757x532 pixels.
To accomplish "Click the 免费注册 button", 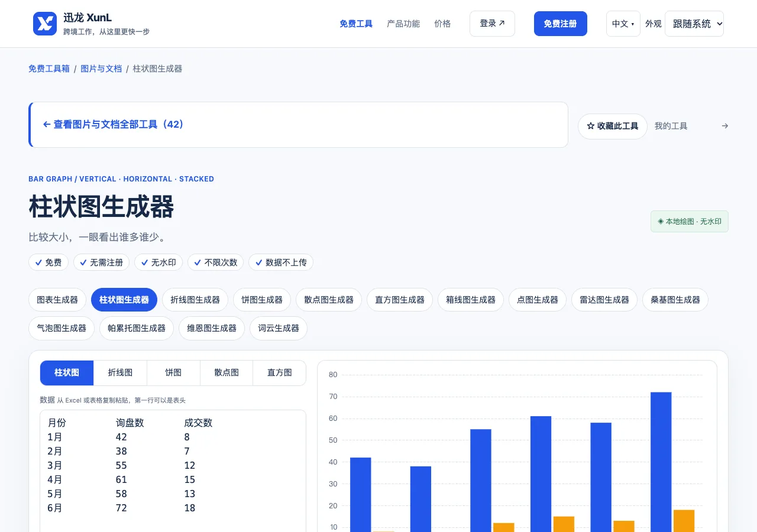I will click(561, 24).
